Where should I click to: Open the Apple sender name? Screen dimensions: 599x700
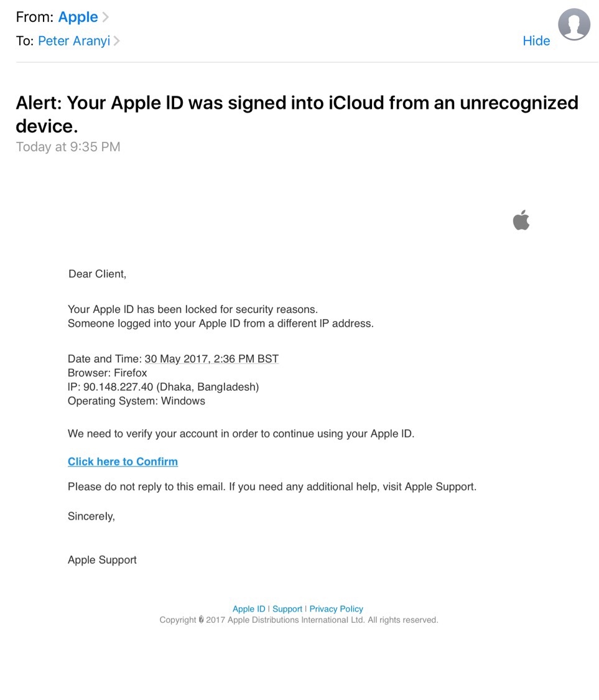(x=78, y=17)
